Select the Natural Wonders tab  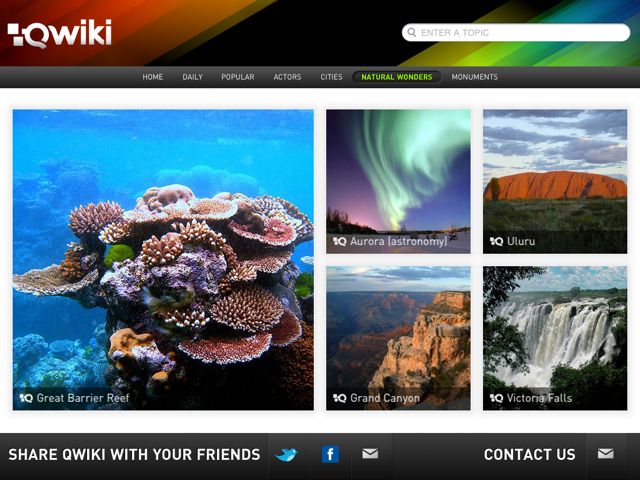397,77
